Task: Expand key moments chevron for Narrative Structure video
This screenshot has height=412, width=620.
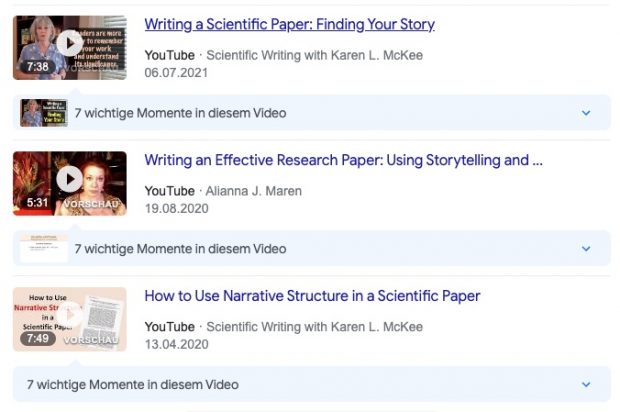Action: coord(587,384)
